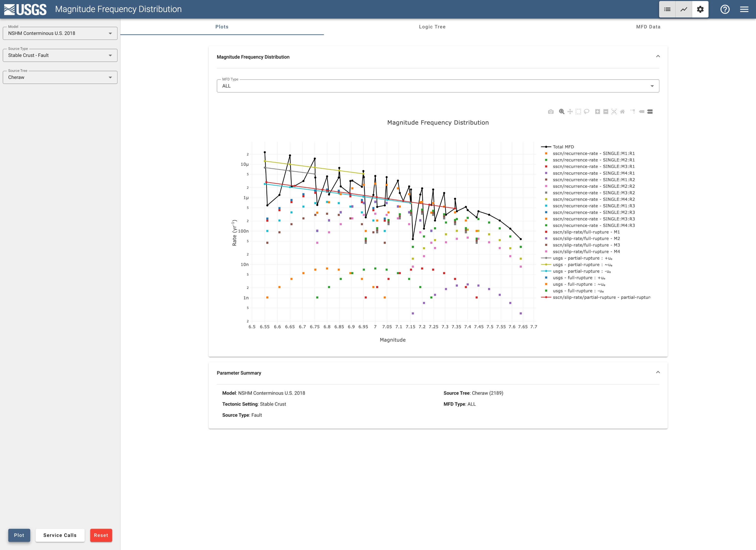
Task: Open the Source Tree dropdown
Action: (x=60, y=77)
